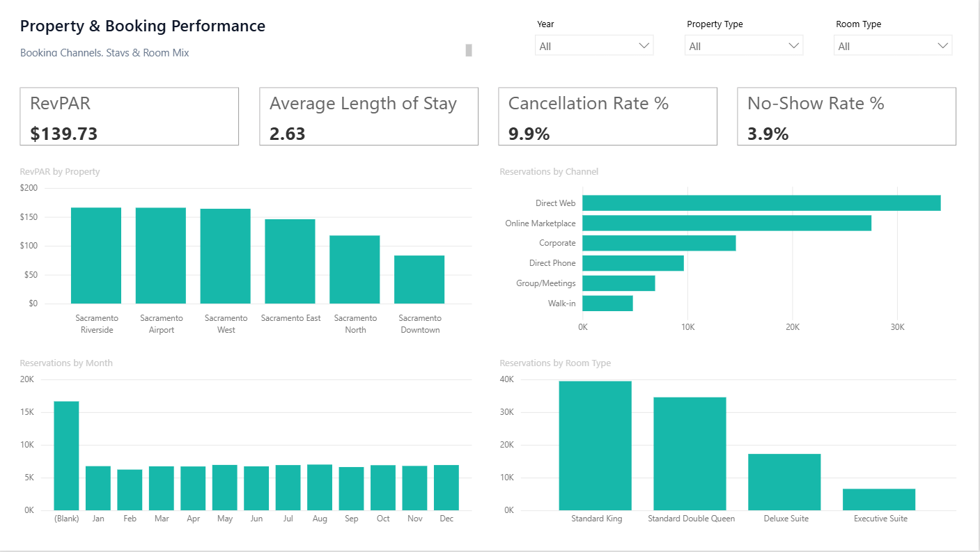
Task: Select the Average Length of Stay card
Action: (x=368, y=116)
